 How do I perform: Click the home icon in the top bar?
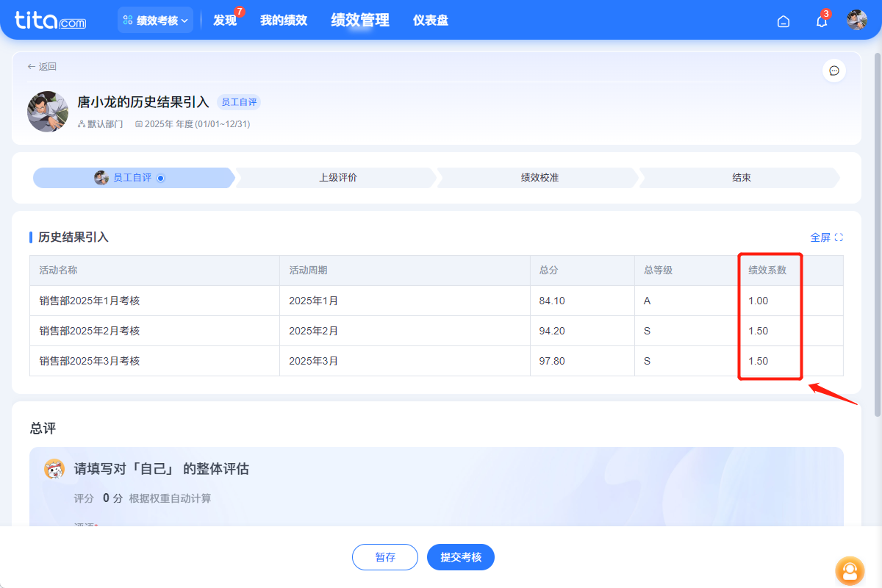click(x=783, y=21)
